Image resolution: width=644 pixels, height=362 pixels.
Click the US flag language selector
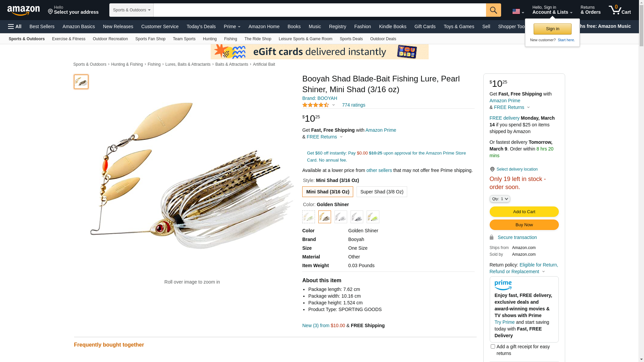point(518,12)
